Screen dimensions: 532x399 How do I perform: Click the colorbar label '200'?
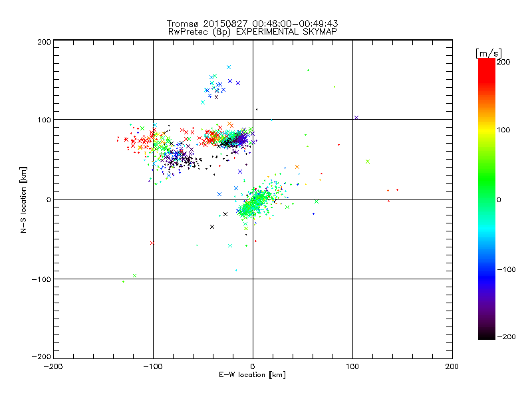tap(503, 62)
